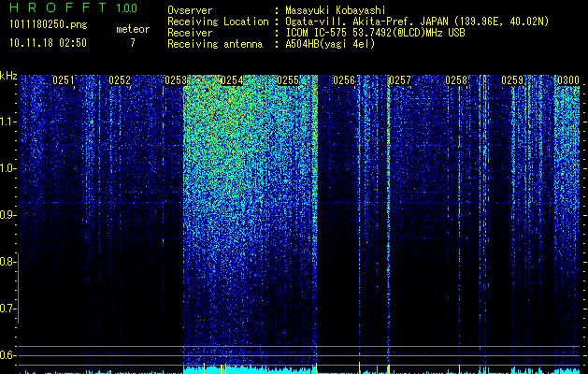Click the meteor label
The height and width of the screenshot is (374, 588).
tap(133, 29)
